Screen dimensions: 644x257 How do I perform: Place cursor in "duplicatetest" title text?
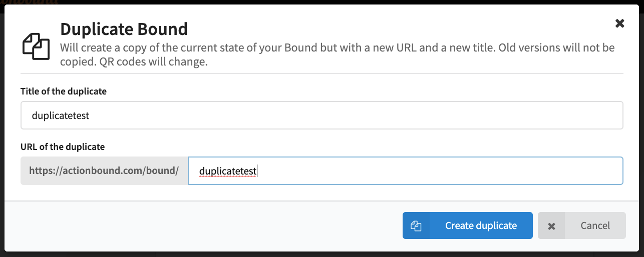pyautogui.click(x=60, y=115)
